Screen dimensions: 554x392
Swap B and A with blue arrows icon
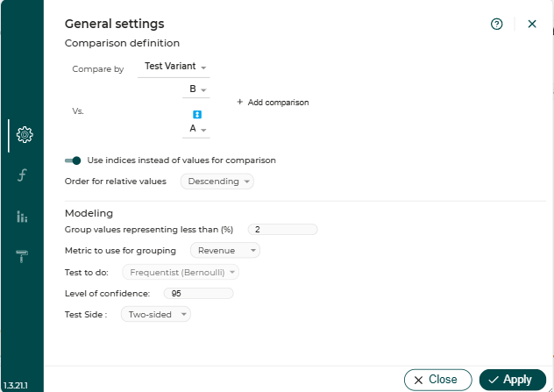197,115
